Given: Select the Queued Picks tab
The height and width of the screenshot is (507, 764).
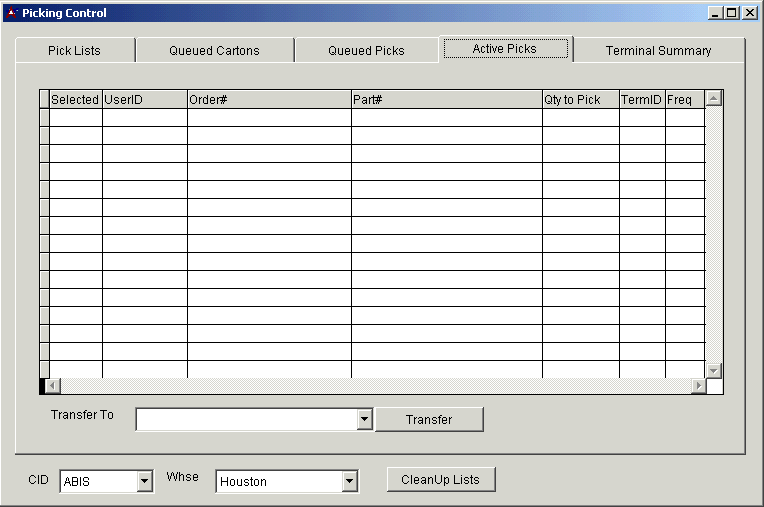Looking at the screenshot, I should 366,50.
